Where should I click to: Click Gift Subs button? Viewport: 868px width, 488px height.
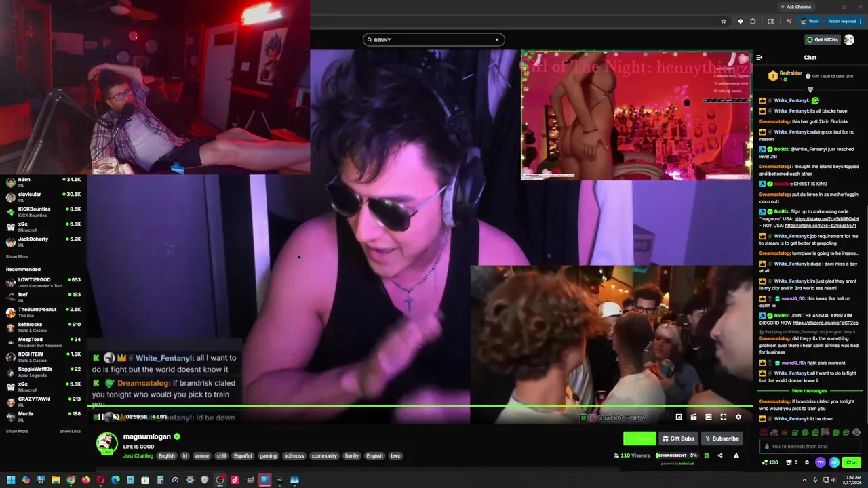click(678, 439)
